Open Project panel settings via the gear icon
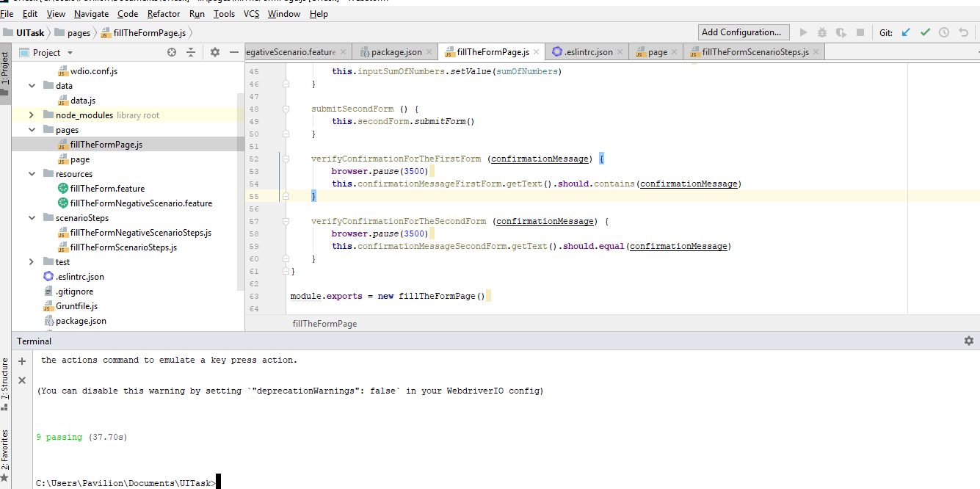The image size is (980, 489). [x=215, y=52]
